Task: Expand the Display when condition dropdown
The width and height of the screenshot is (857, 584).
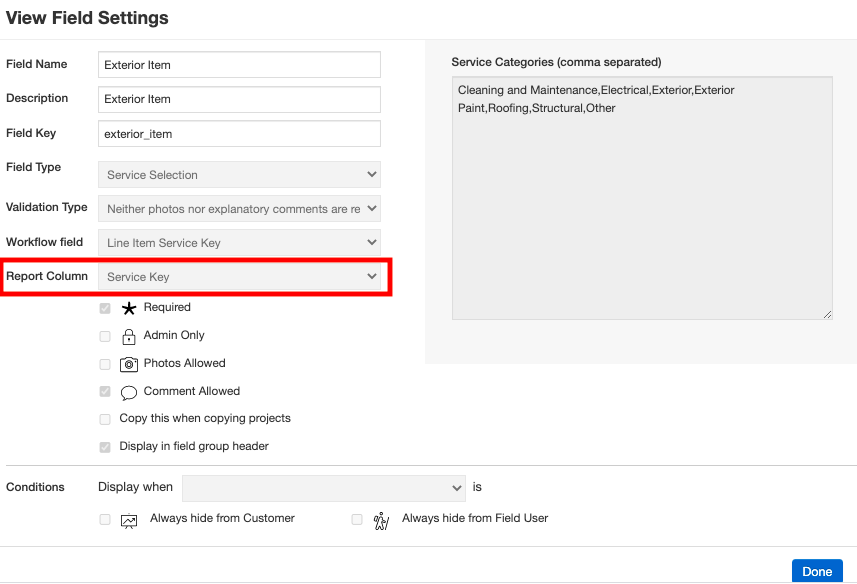Action: [x=323, y=488]
